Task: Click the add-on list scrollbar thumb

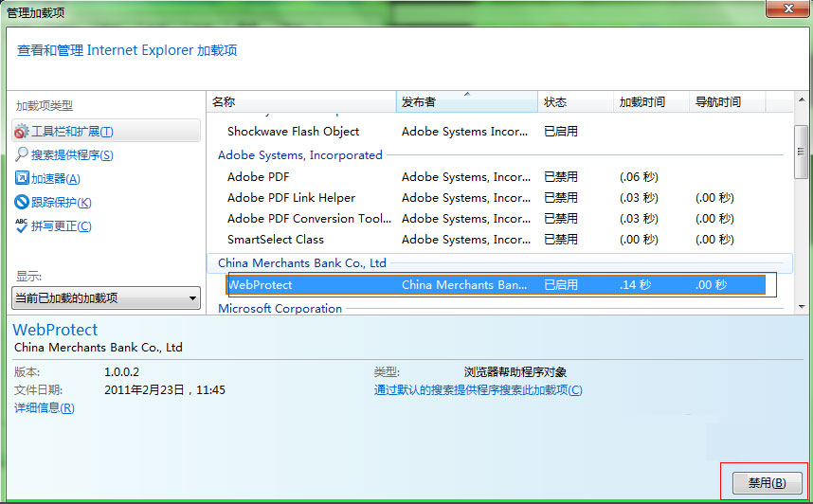Action: click(x=802, y=152)
